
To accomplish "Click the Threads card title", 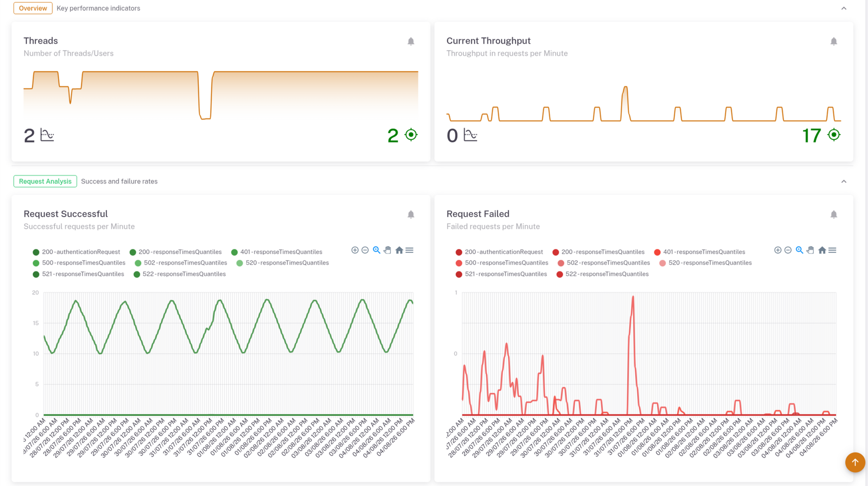I will coord(41,41).
